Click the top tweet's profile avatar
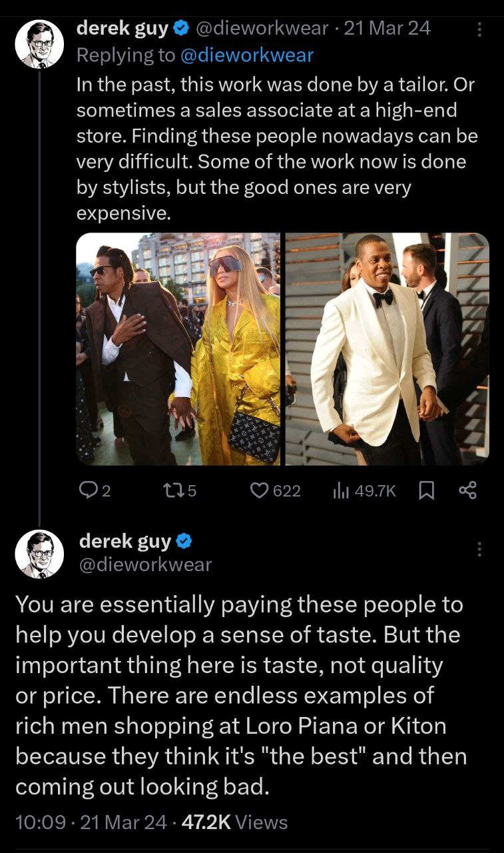The width and height of the screenshot is (504, 853). tap(39, 44)
